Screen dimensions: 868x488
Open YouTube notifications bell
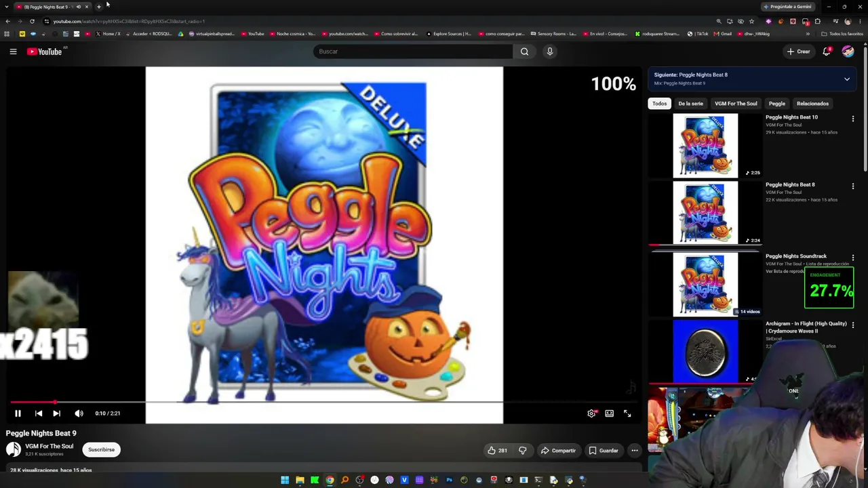pos(827,52)
